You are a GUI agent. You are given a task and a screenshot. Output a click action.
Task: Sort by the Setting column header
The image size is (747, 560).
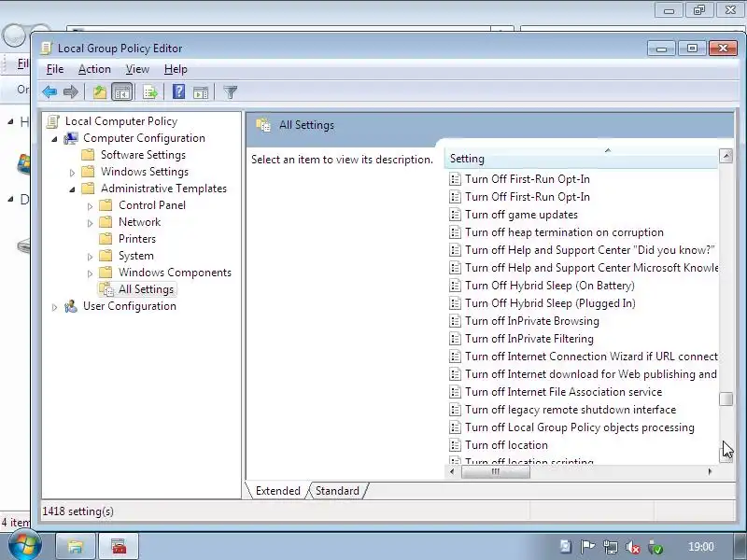coord(581,159)
